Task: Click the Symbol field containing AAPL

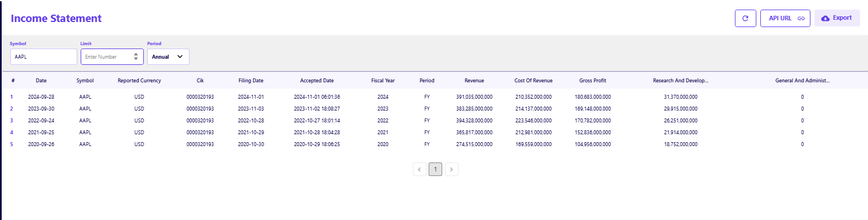Action: (43, 56)
